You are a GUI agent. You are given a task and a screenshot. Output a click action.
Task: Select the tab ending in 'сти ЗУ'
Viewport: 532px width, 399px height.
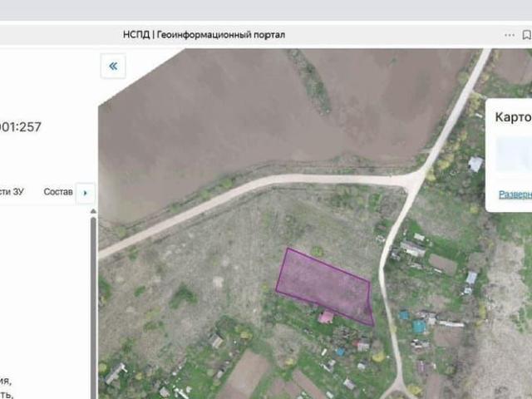coord(12,192)
